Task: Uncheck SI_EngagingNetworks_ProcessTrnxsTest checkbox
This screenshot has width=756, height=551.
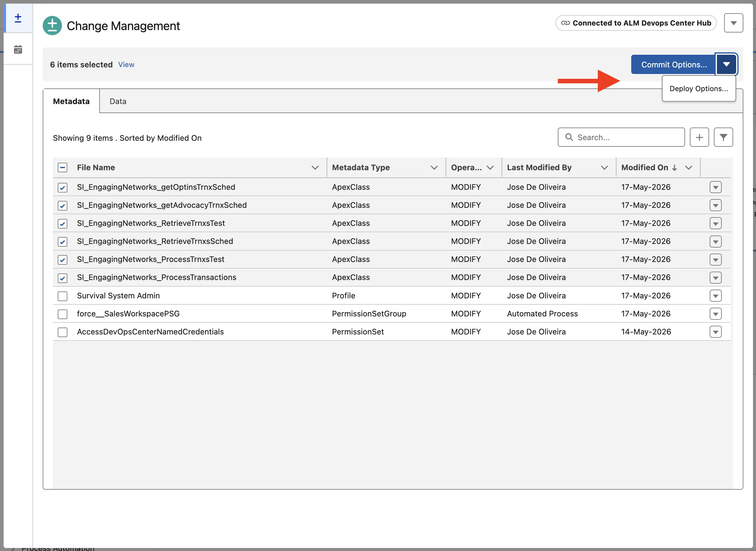Action: [x=62, y=260]
